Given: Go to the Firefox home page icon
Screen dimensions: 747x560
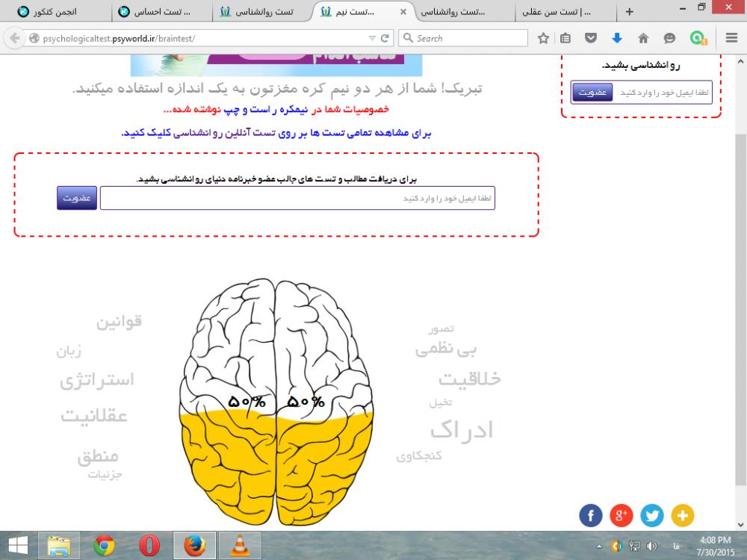Looking at the screenshot, I should click(643, 38).
